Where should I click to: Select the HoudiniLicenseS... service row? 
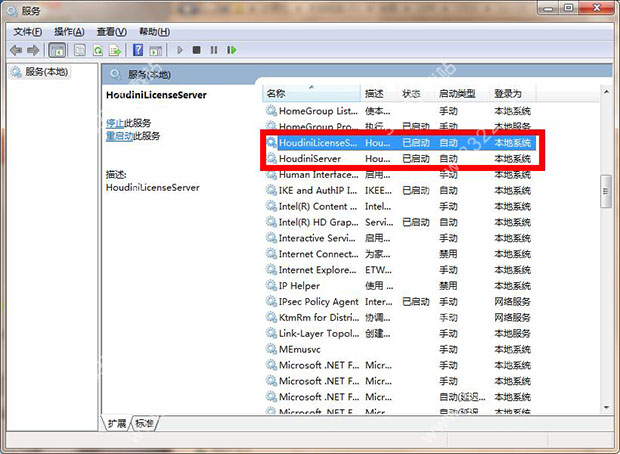(x=400, y=143)
